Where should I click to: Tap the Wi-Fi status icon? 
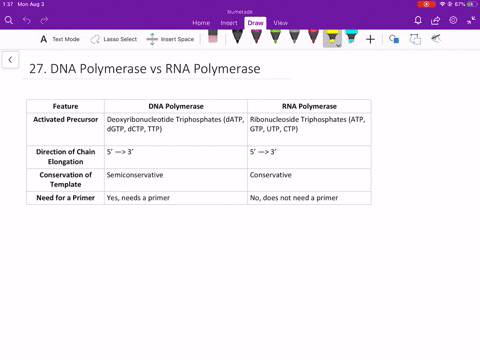tap(443, 4)
